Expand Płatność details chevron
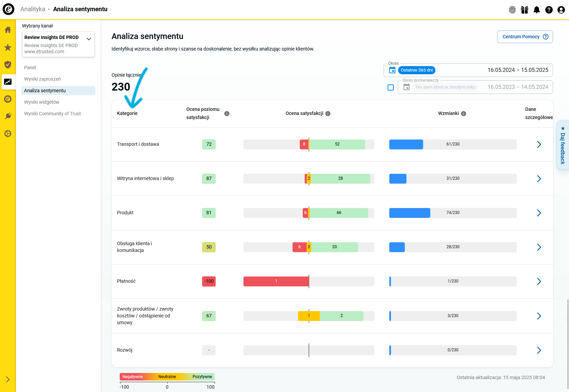The width and height of the screenshot is (569, 392). (539, 281)
